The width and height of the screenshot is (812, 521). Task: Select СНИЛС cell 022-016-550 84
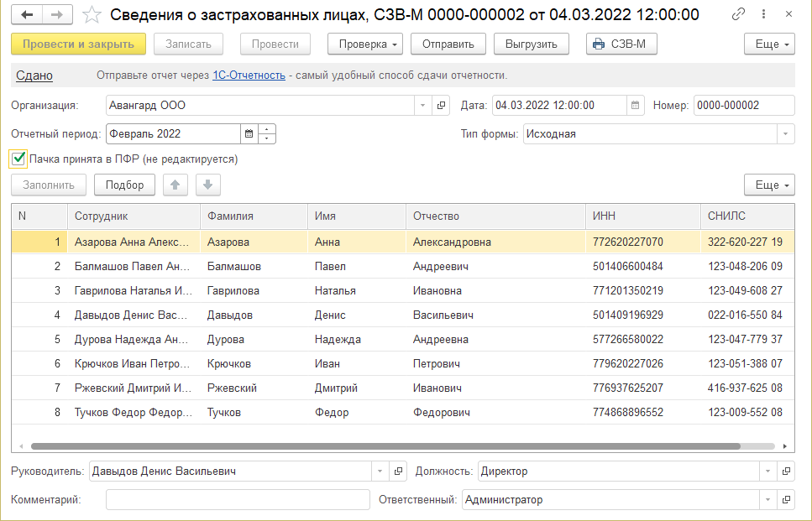click(x=748, y=315)
